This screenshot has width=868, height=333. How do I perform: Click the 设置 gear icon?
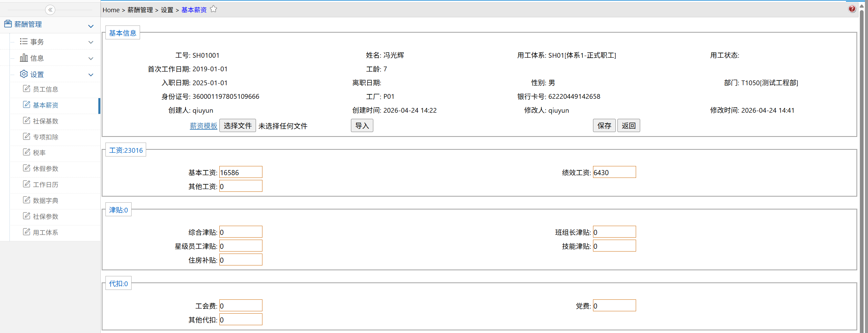click(24, 74)
